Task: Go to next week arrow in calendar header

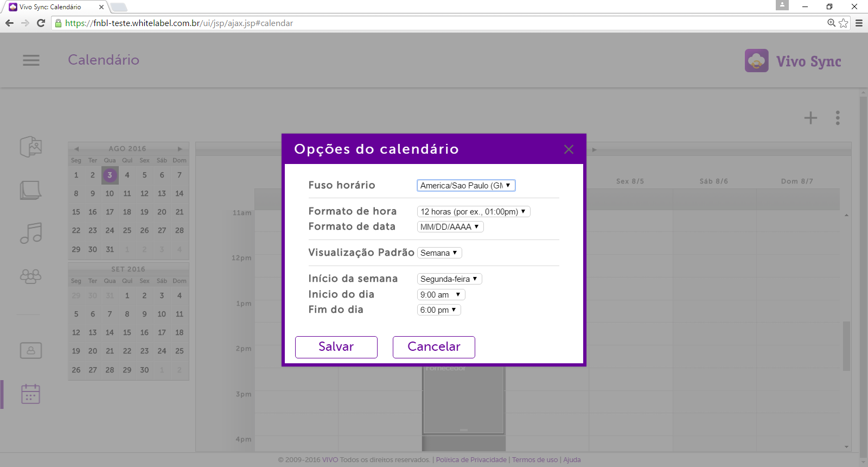Action: (x=594, y=150)
